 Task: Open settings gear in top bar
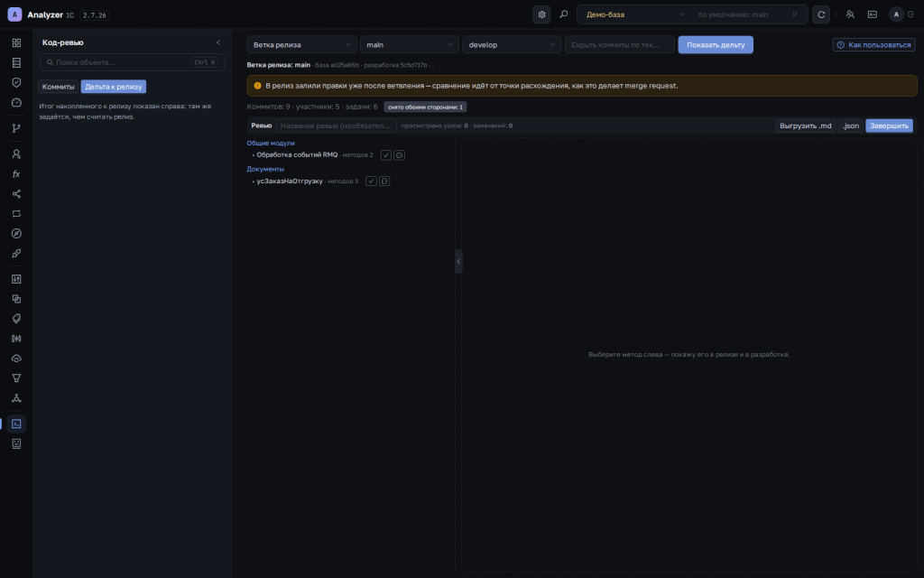click(541, 14)
